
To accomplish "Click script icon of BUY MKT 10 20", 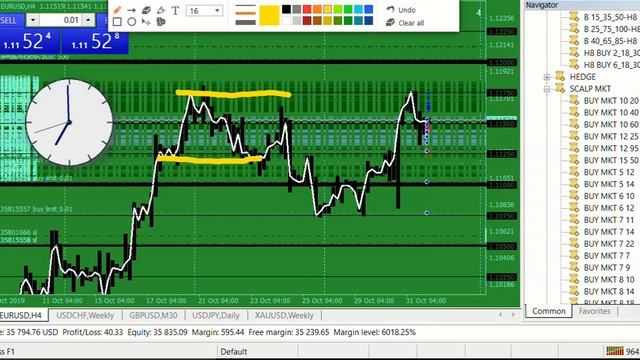I will tap(574, 100).
